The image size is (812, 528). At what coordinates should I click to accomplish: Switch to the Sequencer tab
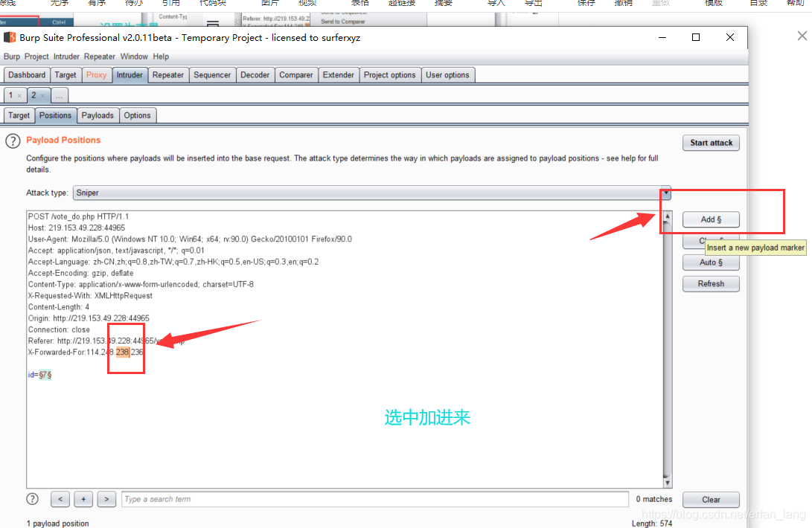[212, 75]
